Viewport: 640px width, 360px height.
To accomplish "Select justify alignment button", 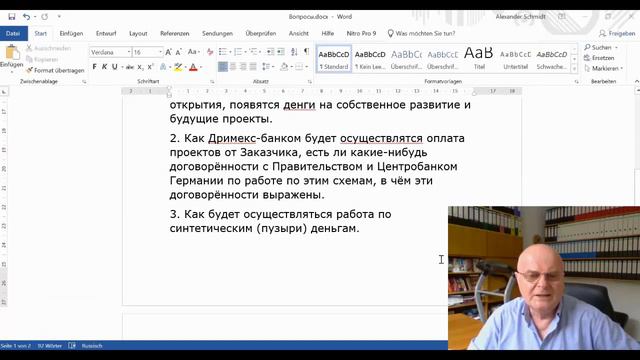I will [253, 67].
